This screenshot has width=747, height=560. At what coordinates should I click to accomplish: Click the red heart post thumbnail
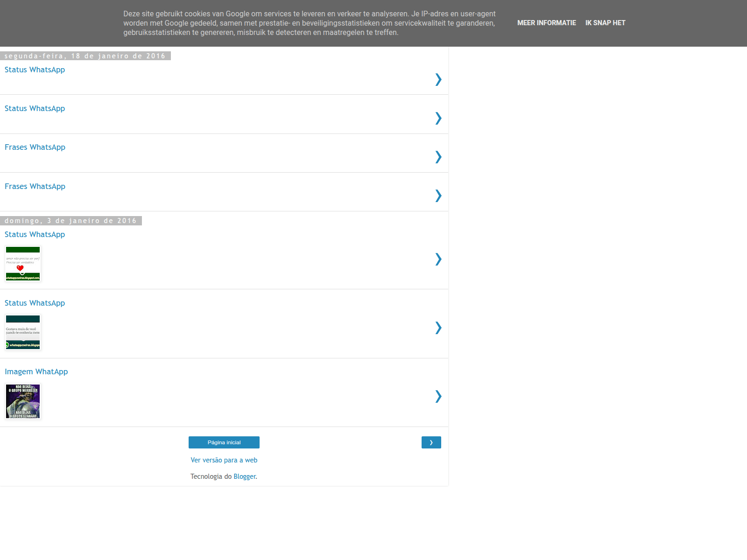pyautogui.click(x=23, y=264)
